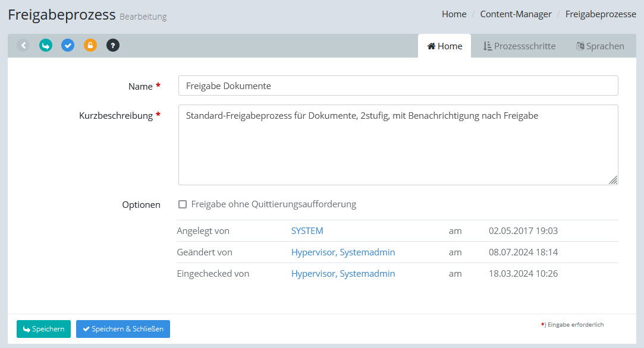Select the Home tab

tap(444, 46)
